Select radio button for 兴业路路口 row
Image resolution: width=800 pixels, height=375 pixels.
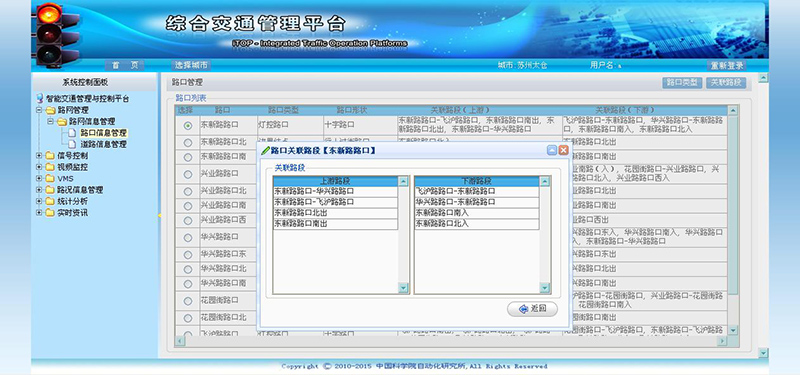click(188, 174)
